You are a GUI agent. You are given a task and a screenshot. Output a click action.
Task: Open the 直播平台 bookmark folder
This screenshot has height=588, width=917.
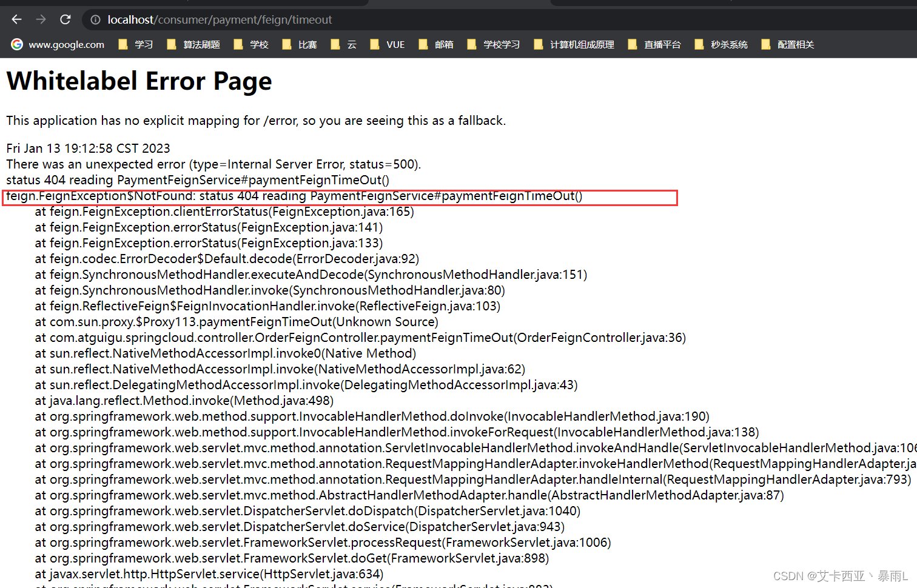[654, 44]
